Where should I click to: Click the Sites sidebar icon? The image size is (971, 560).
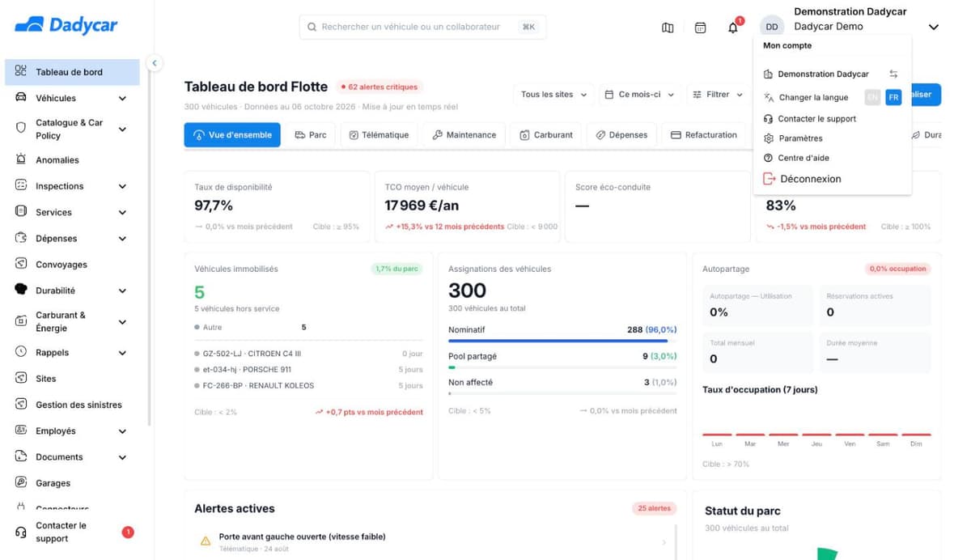21,378
